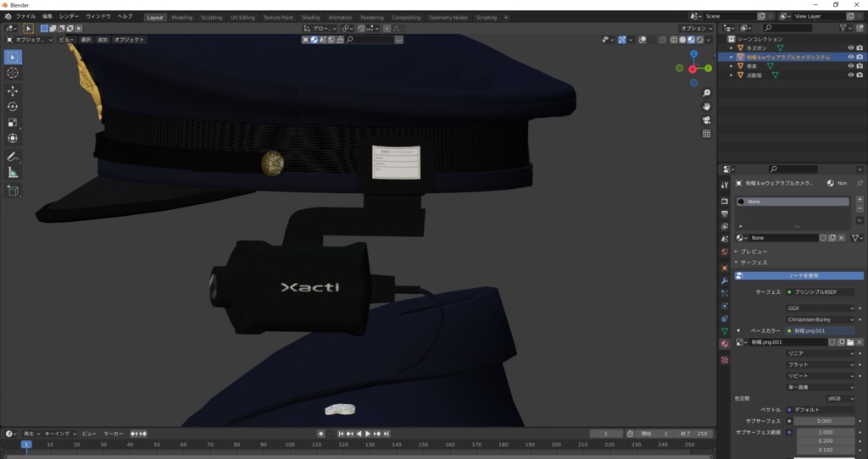
Task: Open the オプション dropdown in viewport header
Action: tap(697, 28)
